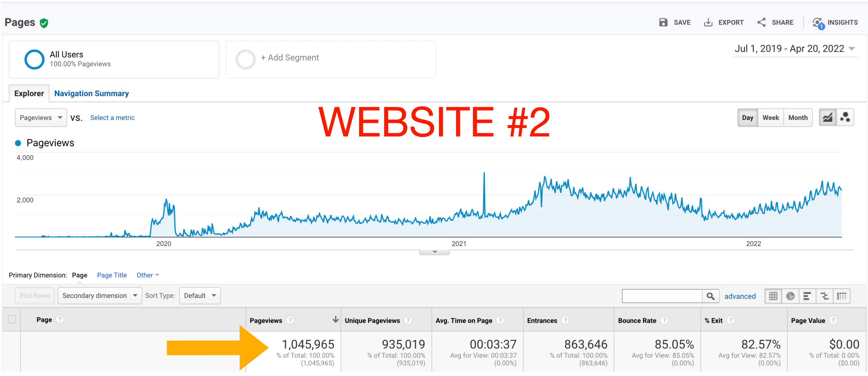
Task: Click the advanced filter link
Action: click(x=740, y=296)
